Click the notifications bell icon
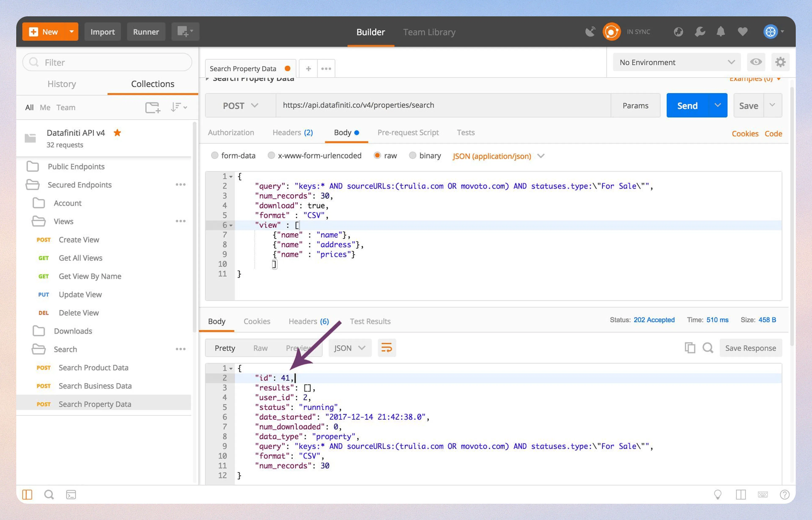The height and width of the screenshot is (520, 812). coord(720,32)
